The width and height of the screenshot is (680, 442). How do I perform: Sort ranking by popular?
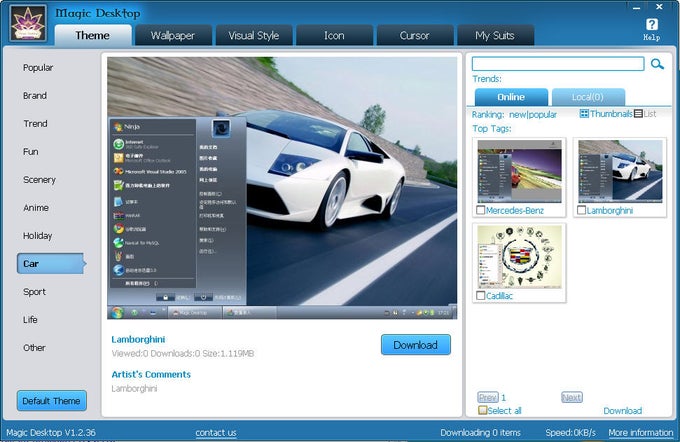tap(543, 115)
